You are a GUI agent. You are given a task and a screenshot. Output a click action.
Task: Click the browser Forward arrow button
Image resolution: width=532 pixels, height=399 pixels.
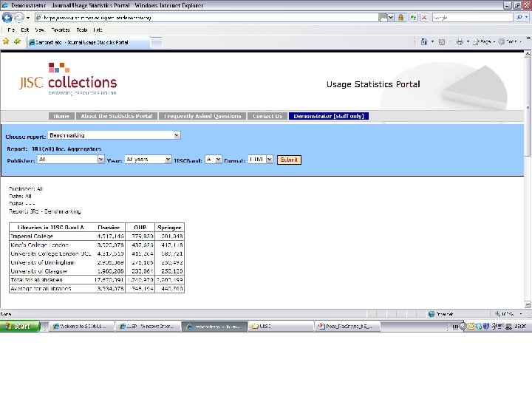pyautogui.click(x=19, y=17)
